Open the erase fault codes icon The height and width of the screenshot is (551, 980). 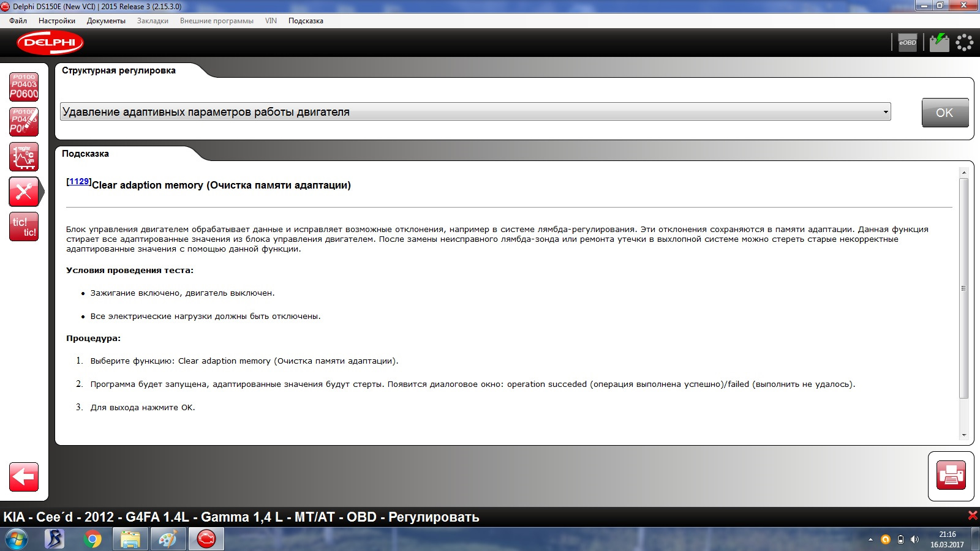24,122
